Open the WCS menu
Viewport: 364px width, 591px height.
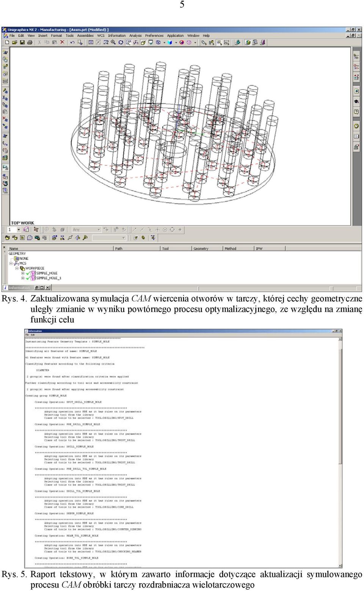pyautogui.click(x=101, y=36)
